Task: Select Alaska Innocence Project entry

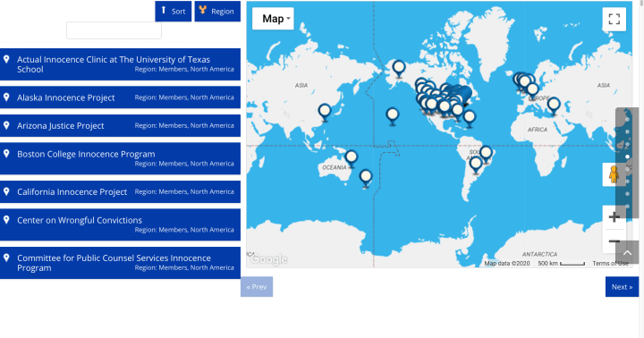Action: (x=120, y=97)
